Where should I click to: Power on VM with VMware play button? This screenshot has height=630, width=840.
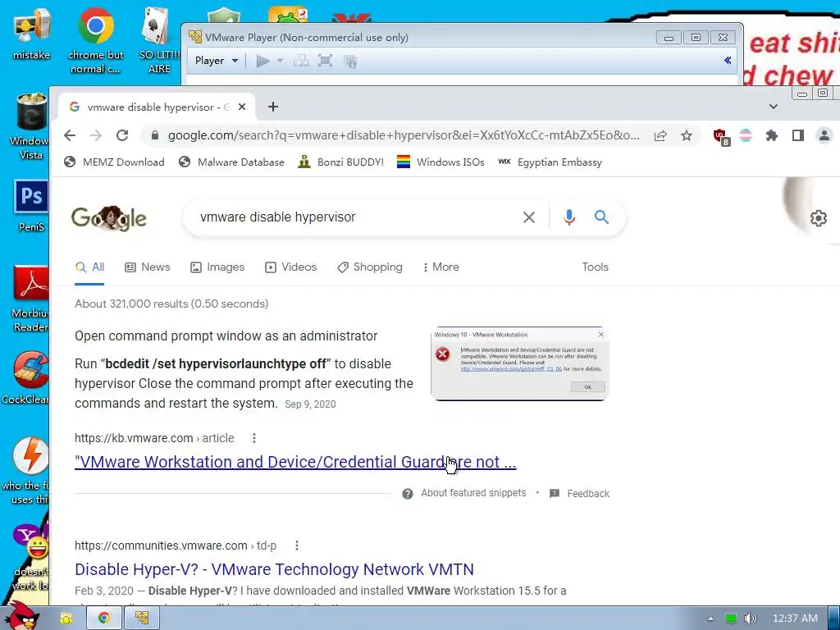pyautogui.click(x=262, y=61)
